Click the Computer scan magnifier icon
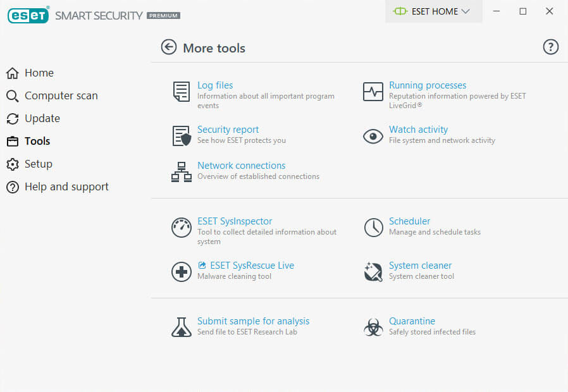The image size is (568, 392). coord(13,96)
